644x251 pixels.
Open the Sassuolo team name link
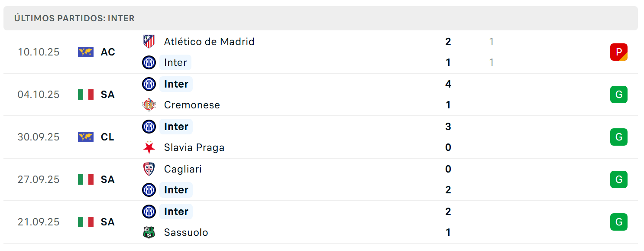[186, 232]
